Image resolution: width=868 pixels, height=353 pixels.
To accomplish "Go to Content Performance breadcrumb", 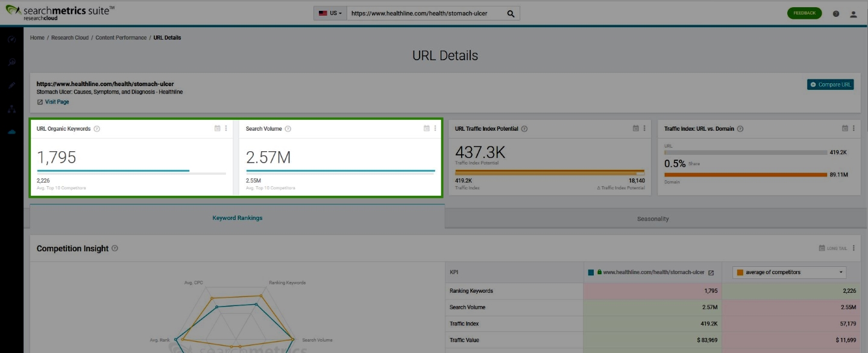I will pyautogui.click(x=121, y=37).
